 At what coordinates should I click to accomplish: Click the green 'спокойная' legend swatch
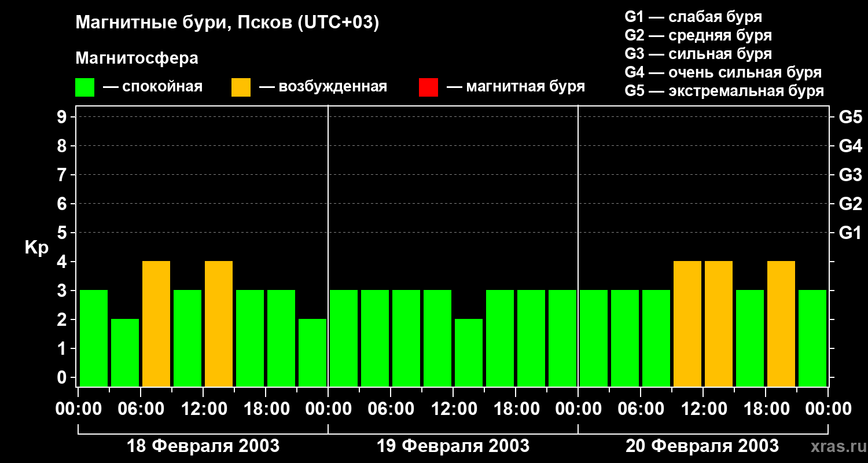[x=84, y=87]
